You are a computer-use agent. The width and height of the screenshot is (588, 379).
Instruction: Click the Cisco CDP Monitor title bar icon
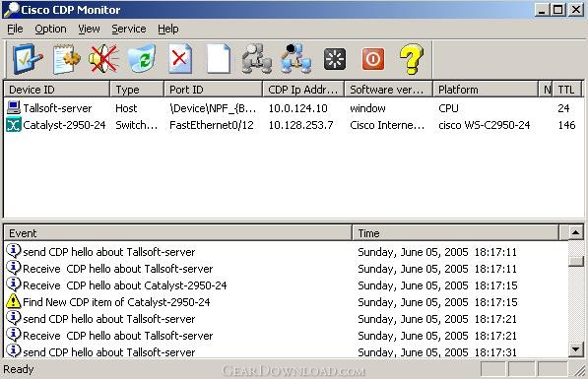click(11, 10)
